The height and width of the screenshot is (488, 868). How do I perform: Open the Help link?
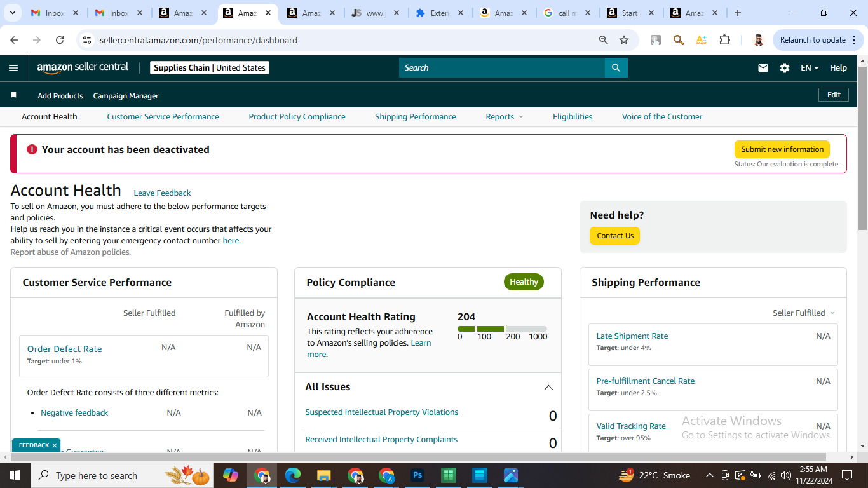(x=838, y=68)
